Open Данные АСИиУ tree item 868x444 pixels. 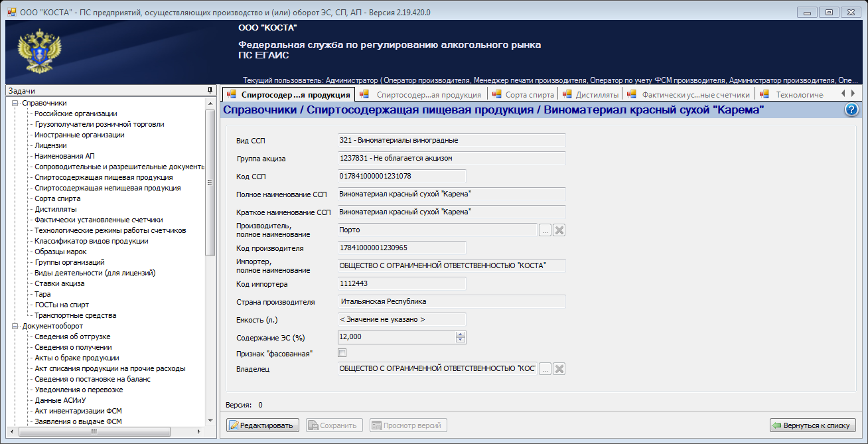61,400
